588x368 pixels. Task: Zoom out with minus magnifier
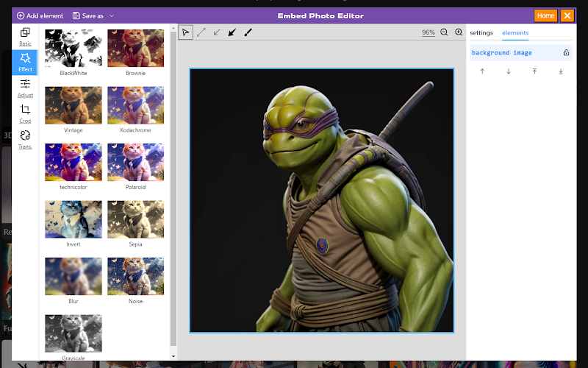(444, 32)
